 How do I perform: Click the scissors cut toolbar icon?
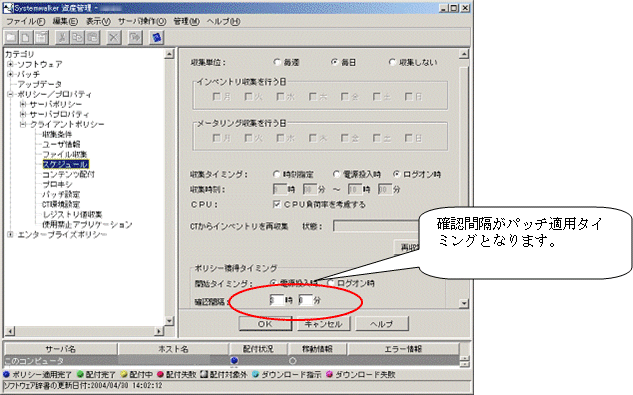click(62, 38)
